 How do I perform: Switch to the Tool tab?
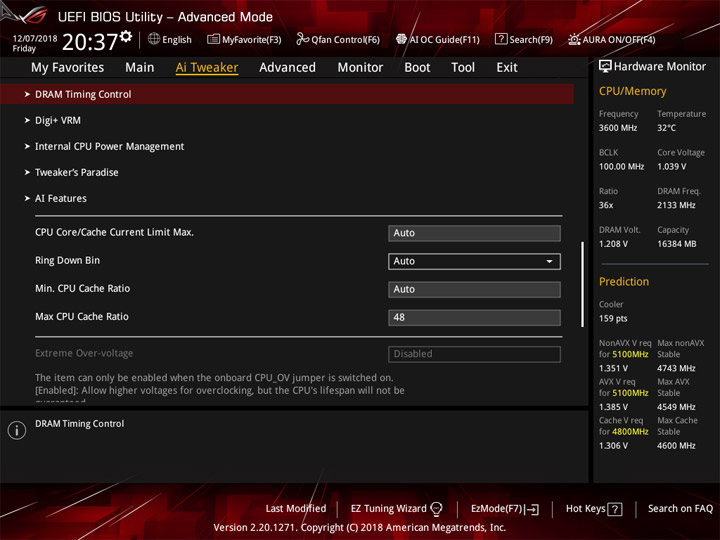(463, 68)
